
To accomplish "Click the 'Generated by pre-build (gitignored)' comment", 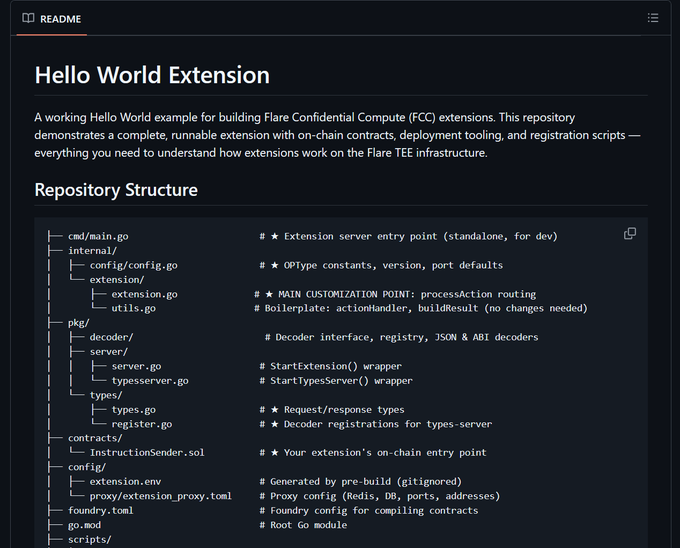I will 360,481.
